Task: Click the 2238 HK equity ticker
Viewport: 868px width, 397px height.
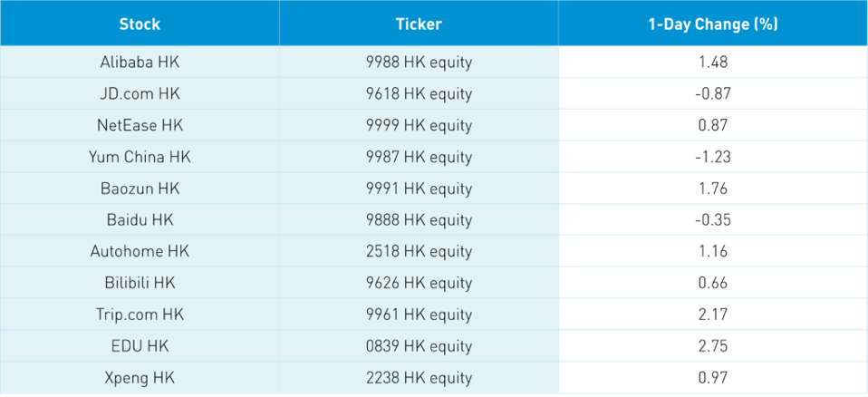Action: (419, 377)
